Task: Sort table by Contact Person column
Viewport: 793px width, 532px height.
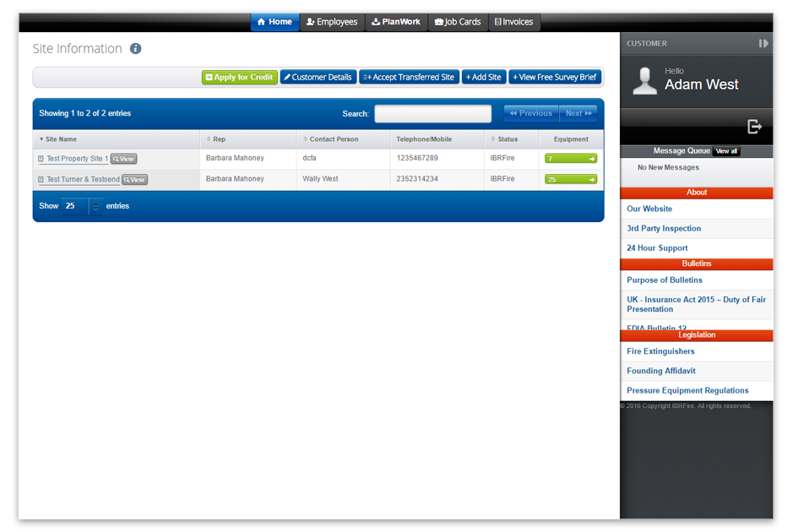Action: pos(334,139)
